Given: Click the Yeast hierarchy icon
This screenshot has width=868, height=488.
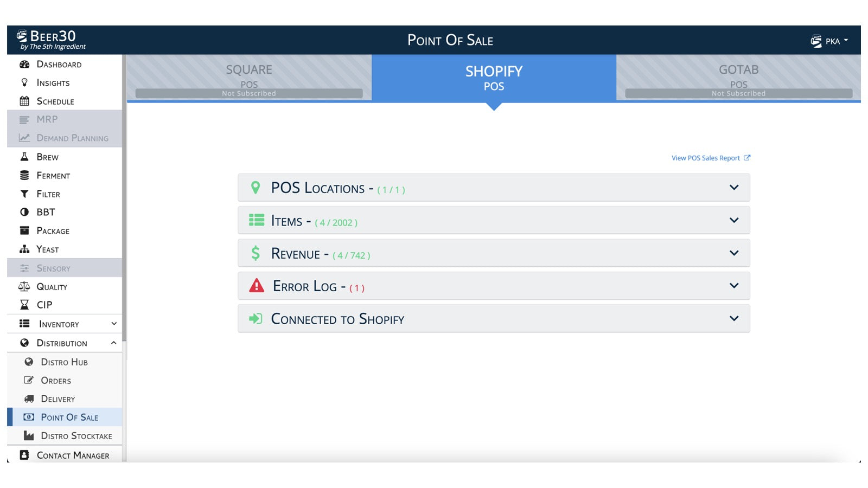Looking at the screenshot, I should 24,249.
